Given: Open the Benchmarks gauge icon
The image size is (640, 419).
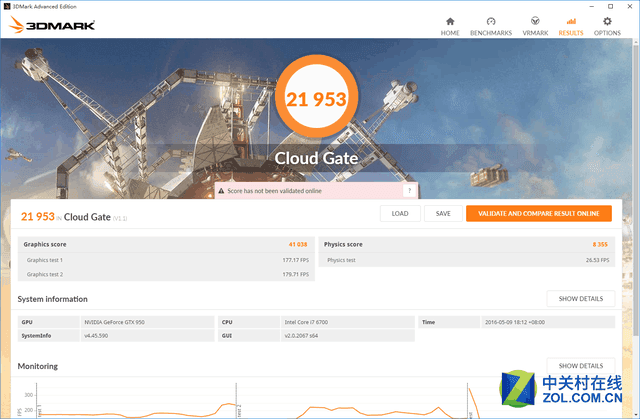Looking at the screenshot, I should point(491,22).
